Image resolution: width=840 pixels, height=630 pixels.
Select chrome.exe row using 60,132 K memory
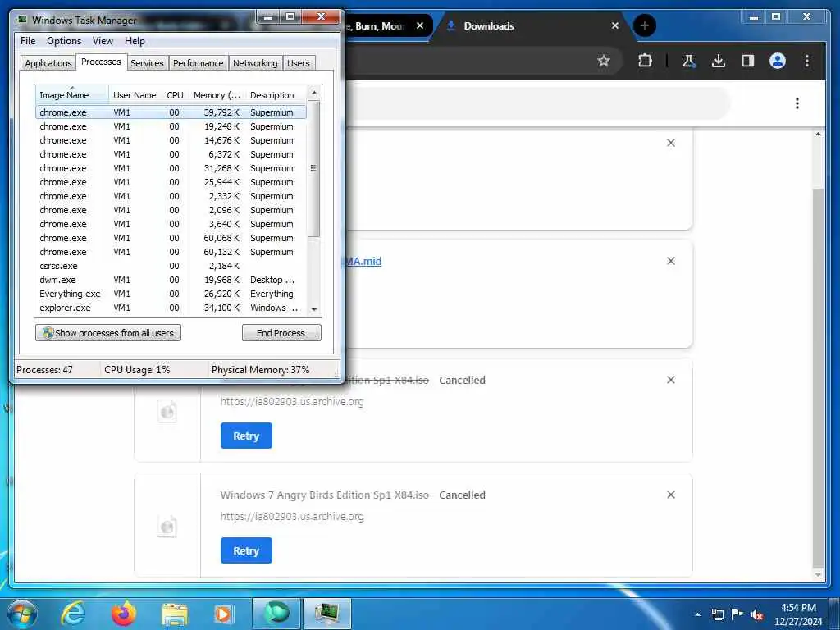pos(171,252)
